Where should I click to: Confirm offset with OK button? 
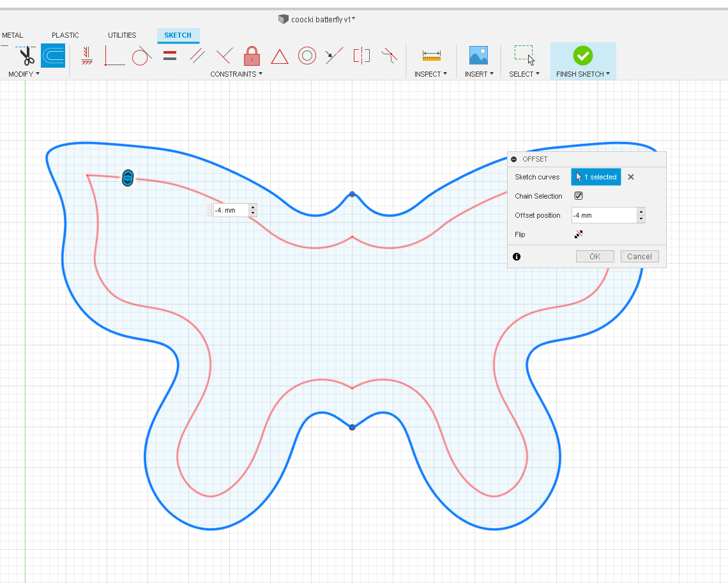pyautogui.click(x=595, y=256)
